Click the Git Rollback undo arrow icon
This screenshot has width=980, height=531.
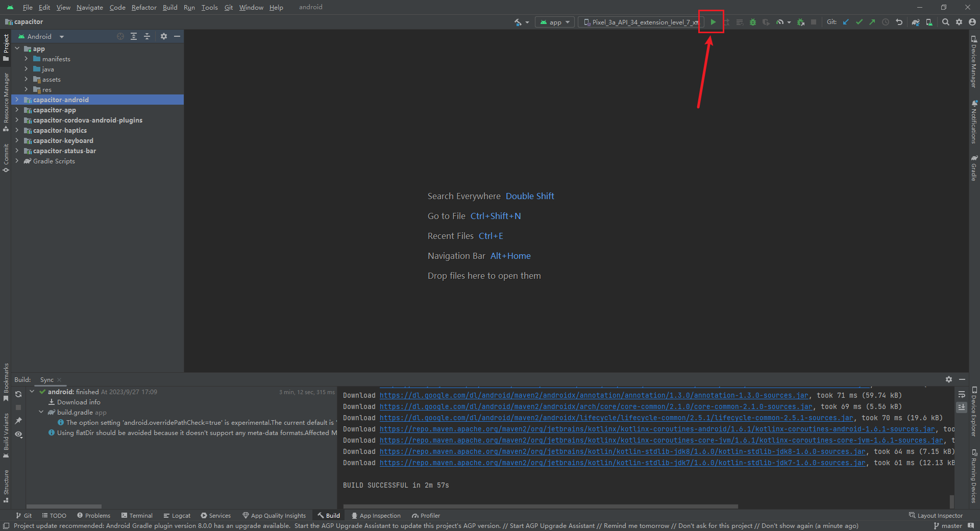coord(899,22)
